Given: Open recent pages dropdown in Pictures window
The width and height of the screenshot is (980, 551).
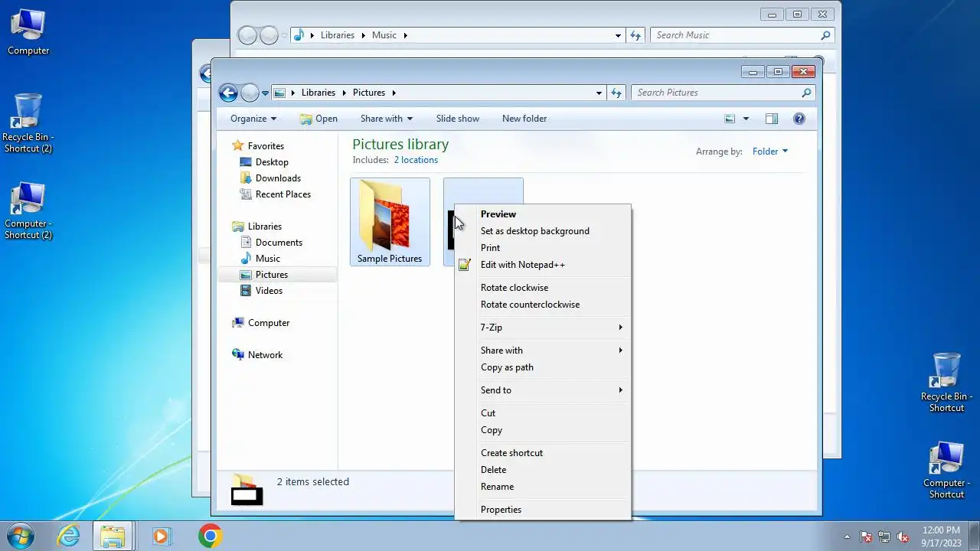Looking at the screenshot, I should tap(266, 93).
